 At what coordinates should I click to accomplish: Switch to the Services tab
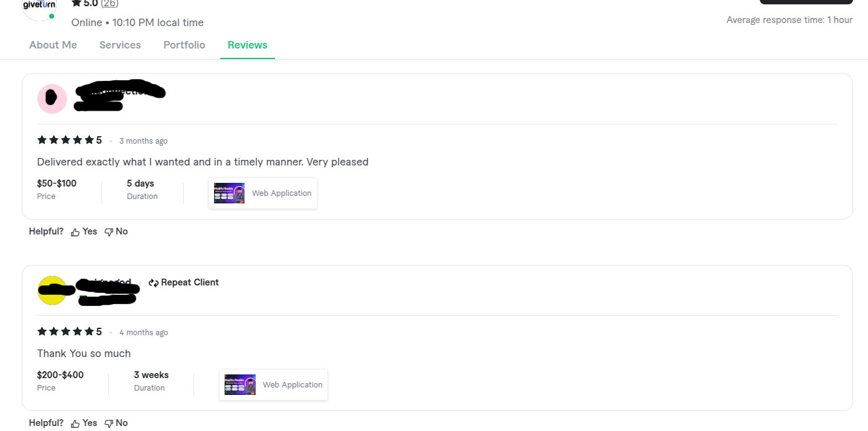pos(120,45)
